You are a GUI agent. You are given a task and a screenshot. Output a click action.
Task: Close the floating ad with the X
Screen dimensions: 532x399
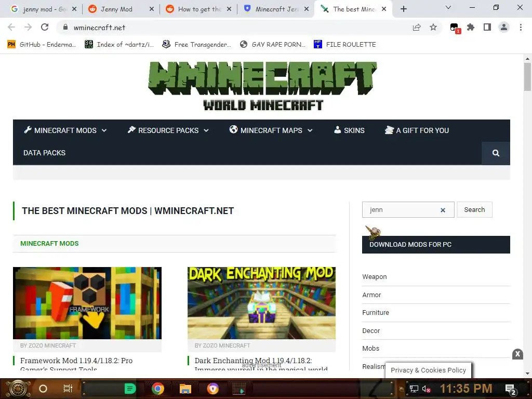[517, 354]
